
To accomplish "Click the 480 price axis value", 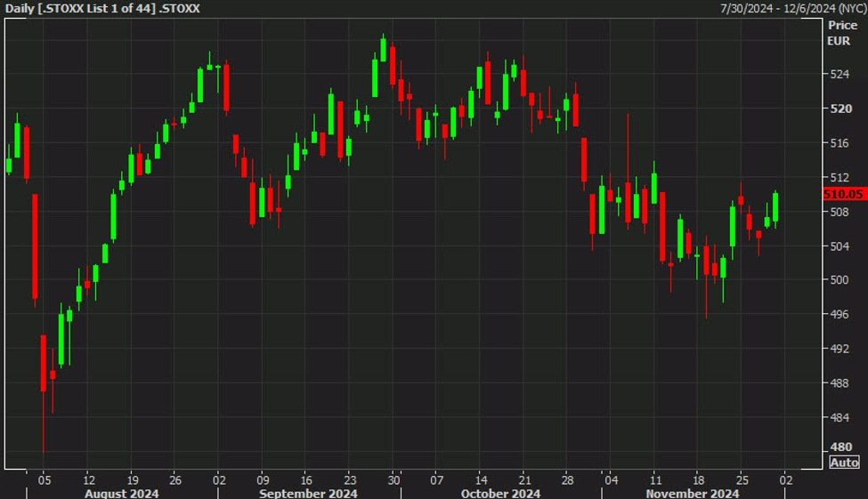I will pyautogui.click(x=841, y=447).
